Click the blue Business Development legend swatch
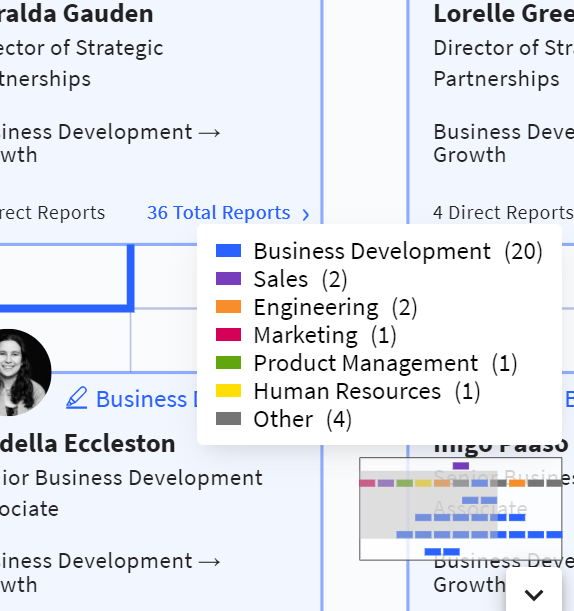This screenshot has width=574, height=611. pyautogui.click(x=228, y=251)
